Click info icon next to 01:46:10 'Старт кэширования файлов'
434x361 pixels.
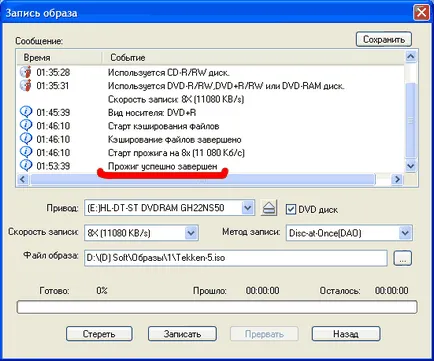[26, 125]
